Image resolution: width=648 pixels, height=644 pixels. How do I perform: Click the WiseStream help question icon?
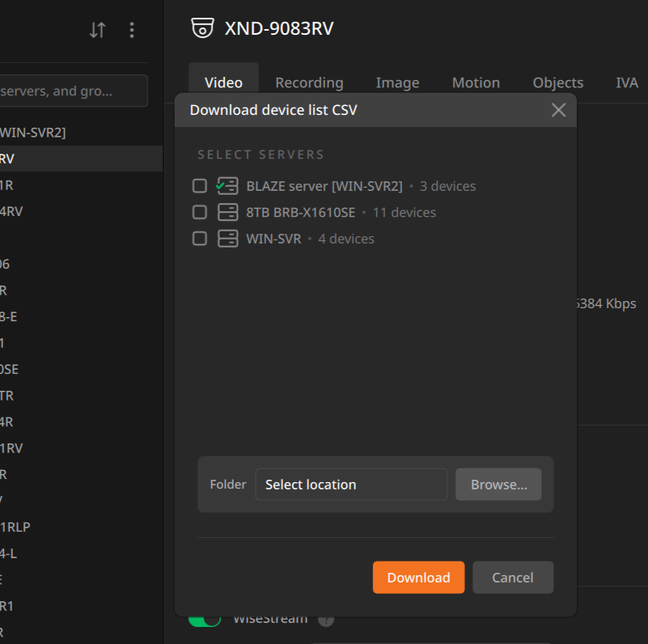(x=326, y=621)
